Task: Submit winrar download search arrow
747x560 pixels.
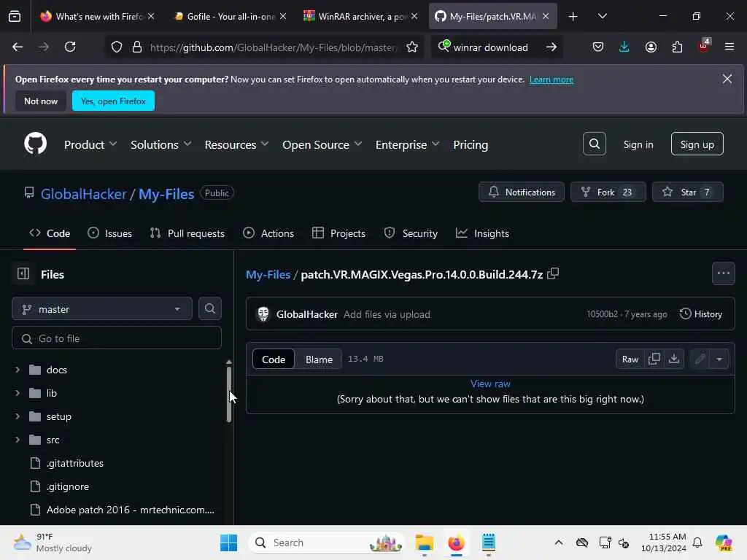Action: click(x=551, y=47)
